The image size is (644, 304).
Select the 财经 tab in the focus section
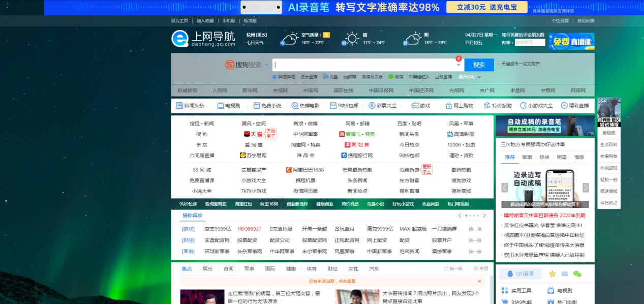tap(332, 268)
